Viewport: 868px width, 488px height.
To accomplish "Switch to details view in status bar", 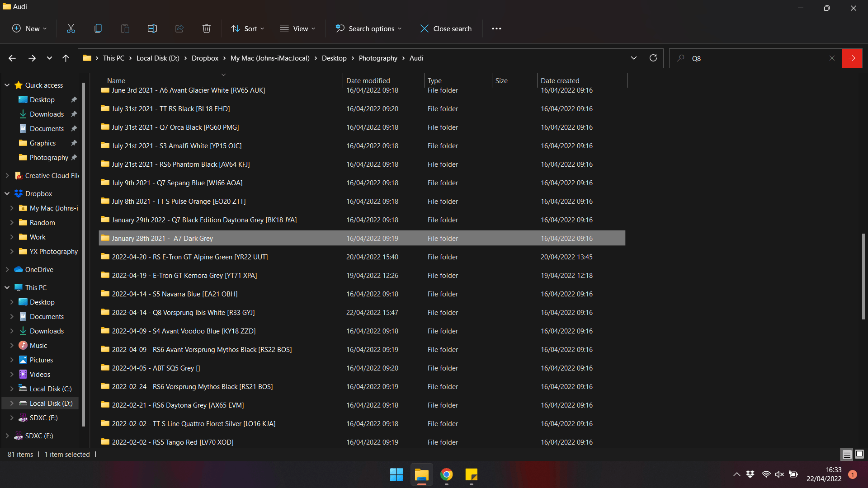I will 847,455.
